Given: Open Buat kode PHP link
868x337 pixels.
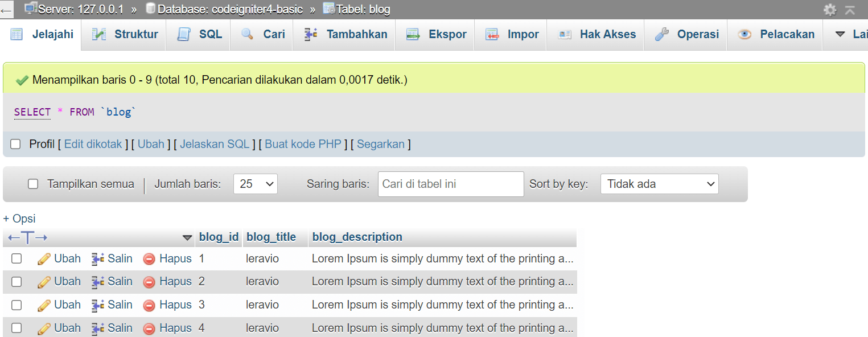Looking at the screenshot, I should tap(303, 144).
